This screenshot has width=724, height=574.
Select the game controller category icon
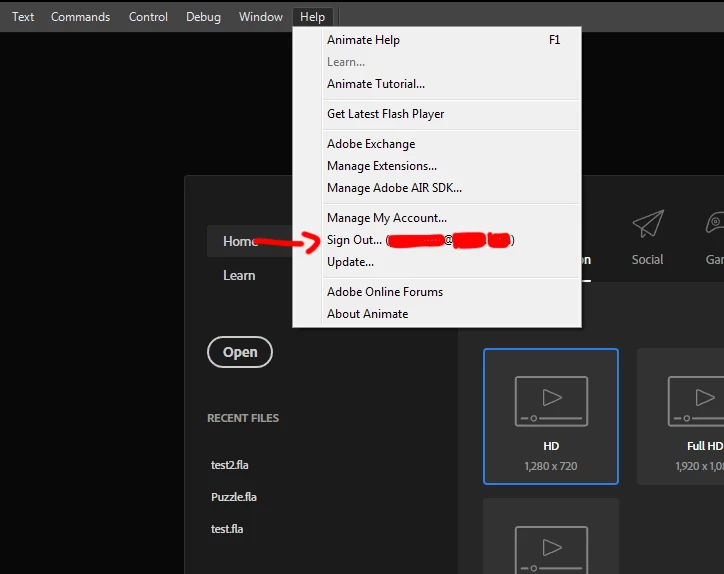pos(715,224)
